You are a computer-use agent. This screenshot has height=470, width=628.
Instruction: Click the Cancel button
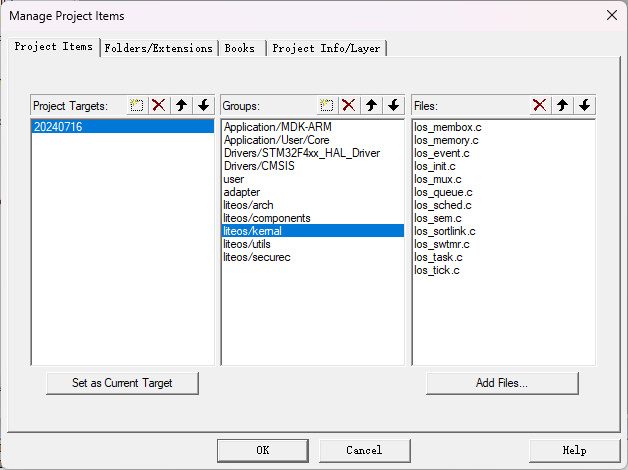(364, 450)
